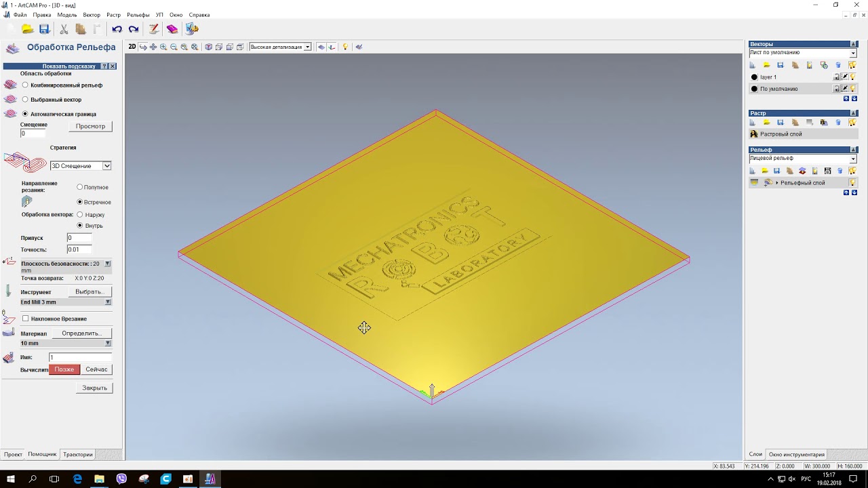Create new vector layer icon

(x=753, y=65)
